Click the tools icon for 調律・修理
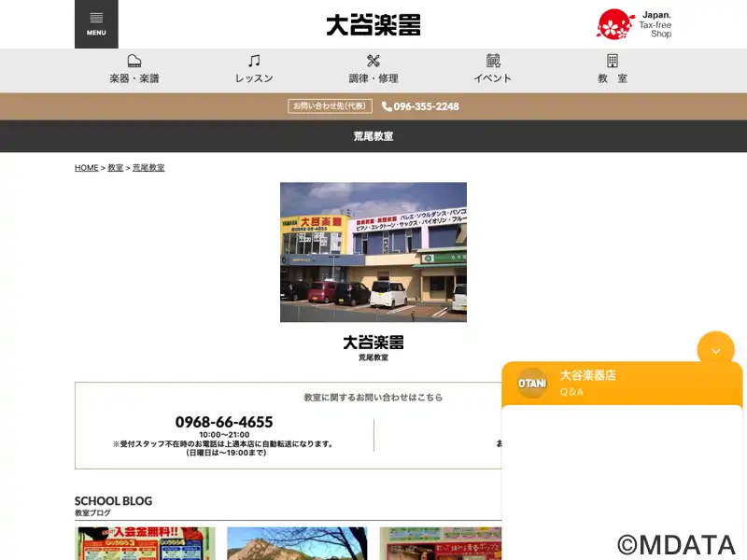747x560 pixels. coord(373,61)
